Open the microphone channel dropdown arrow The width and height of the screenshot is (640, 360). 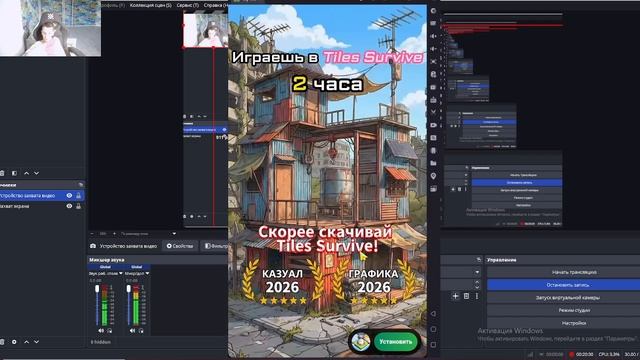[147, 273]
